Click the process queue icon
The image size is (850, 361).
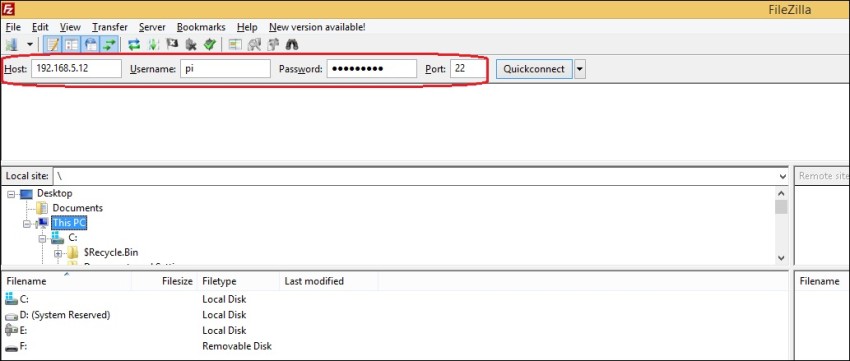[153, 44]
